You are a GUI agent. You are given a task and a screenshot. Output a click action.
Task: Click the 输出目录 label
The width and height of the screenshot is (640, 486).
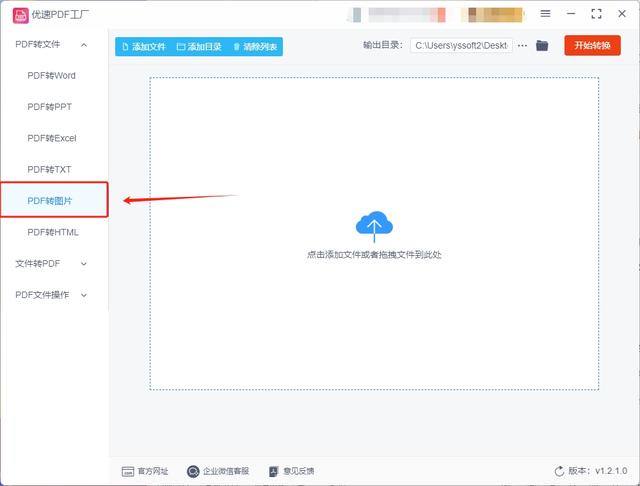point(383,45)
